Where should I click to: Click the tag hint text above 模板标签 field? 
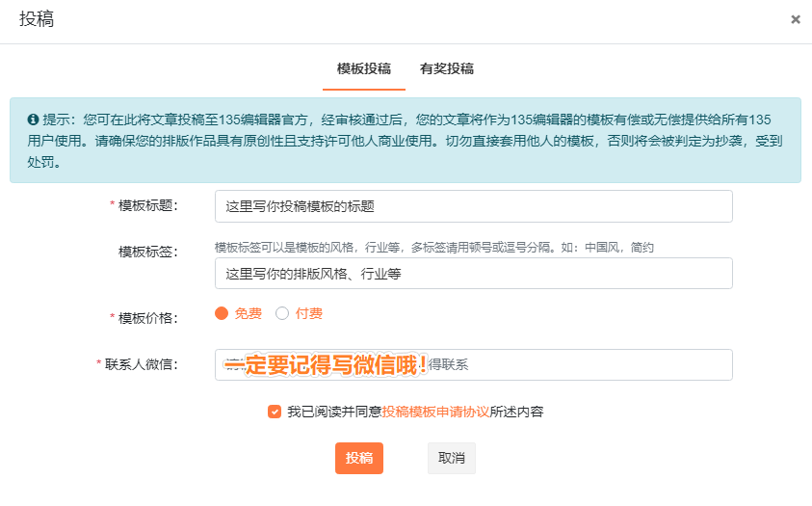433,248
